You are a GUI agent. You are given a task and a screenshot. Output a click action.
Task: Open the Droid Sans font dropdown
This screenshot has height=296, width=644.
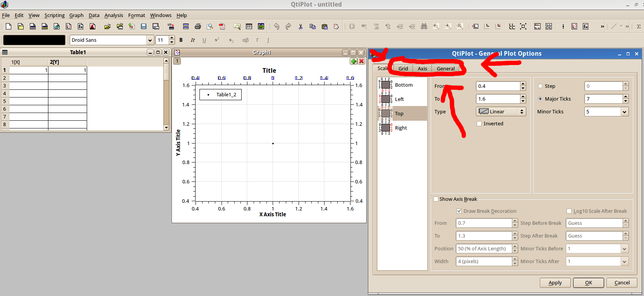[x=150, y=40]
